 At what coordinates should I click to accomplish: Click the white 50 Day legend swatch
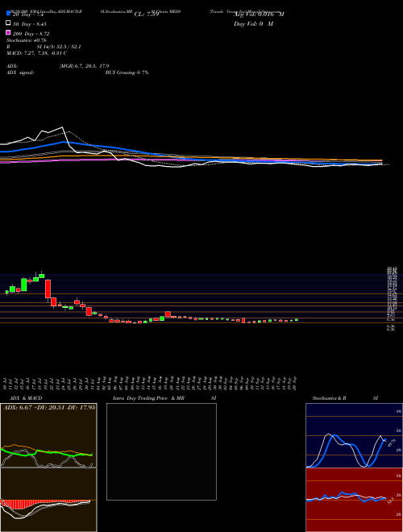[8, 23]
